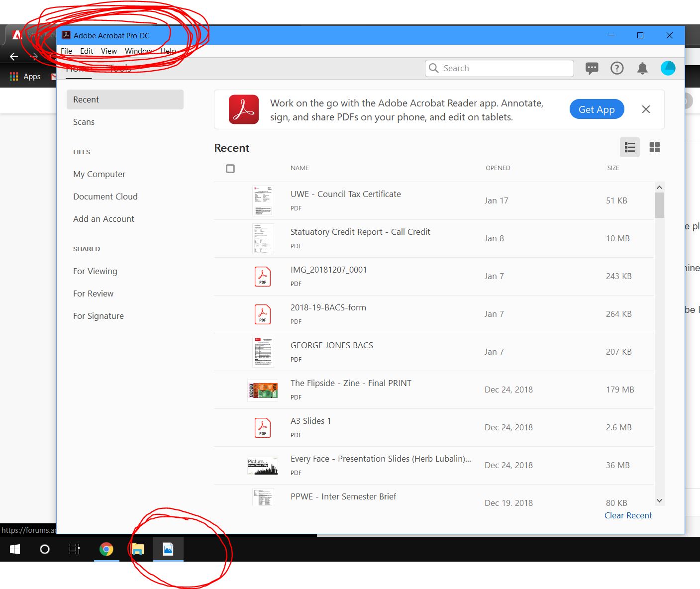Open Google Chrome from taskbar
The height and width of the screenshot is (589, 700).
point(106,549)
